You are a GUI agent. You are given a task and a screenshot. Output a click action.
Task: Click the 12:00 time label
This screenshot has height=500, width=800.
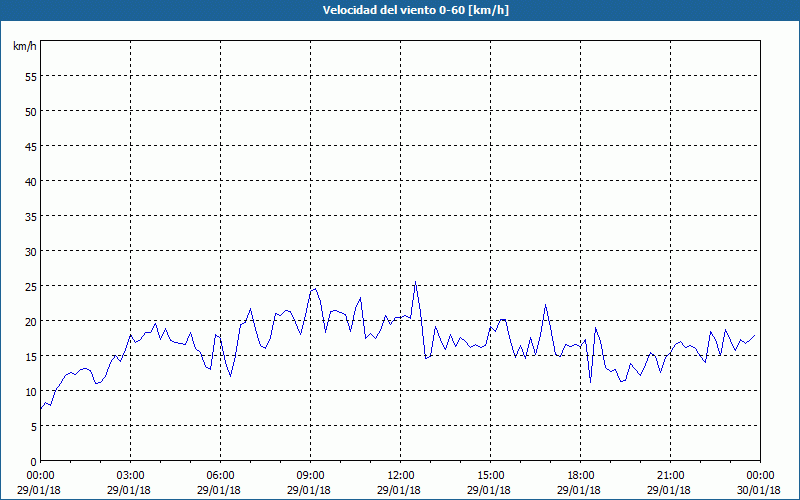[x=401, y=476]
